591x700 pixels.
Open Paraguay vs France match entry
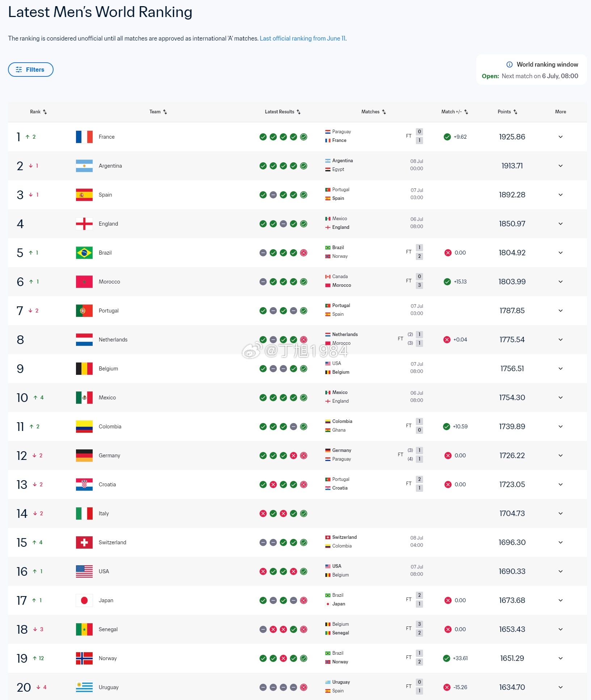click(374, 136)
